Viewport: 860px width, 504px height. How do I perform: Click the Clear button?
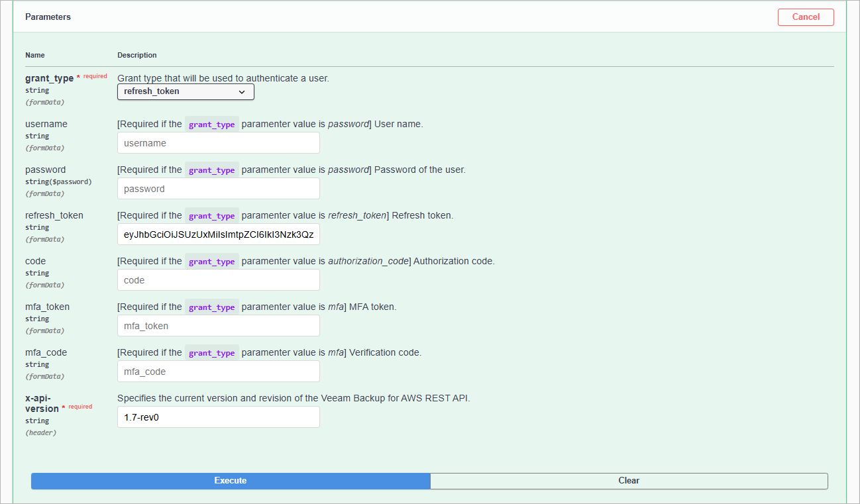(629, 481)
